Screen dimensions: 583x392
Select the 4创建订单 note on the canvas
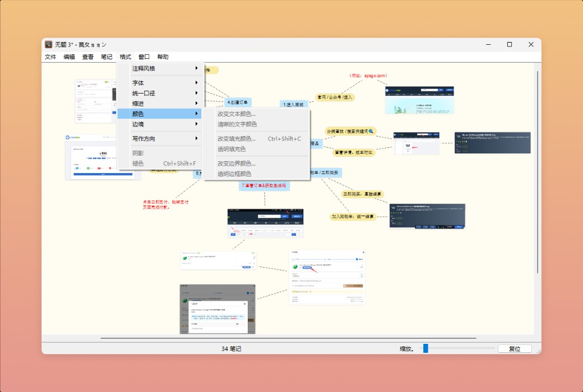[238, 102]
